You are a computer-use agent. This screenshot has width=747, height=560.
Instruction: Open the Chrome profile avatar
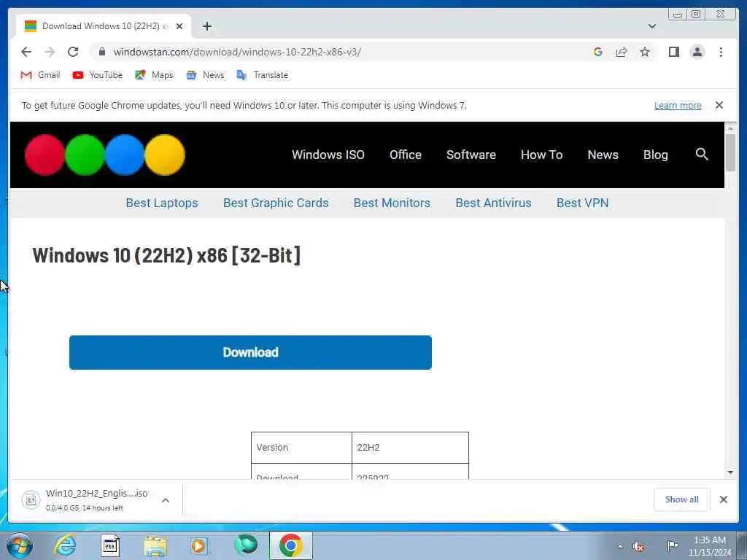coord(697,52)
